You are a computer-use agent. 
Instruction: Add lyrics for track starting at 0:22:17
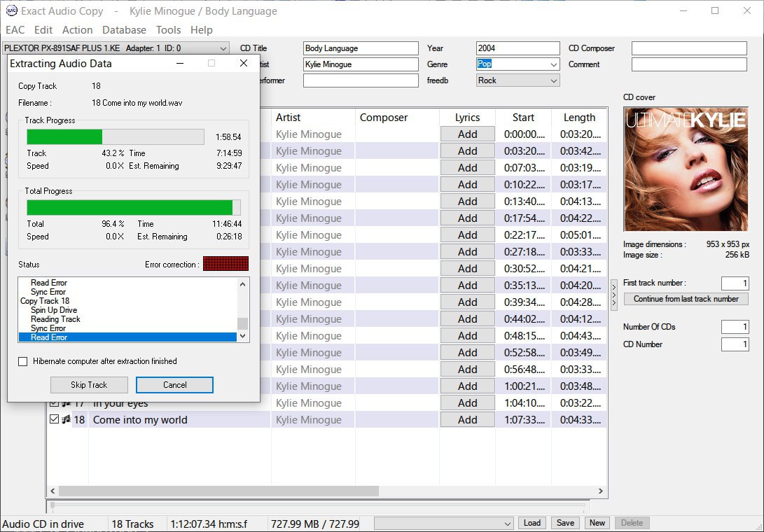click(x=467, y=235)
